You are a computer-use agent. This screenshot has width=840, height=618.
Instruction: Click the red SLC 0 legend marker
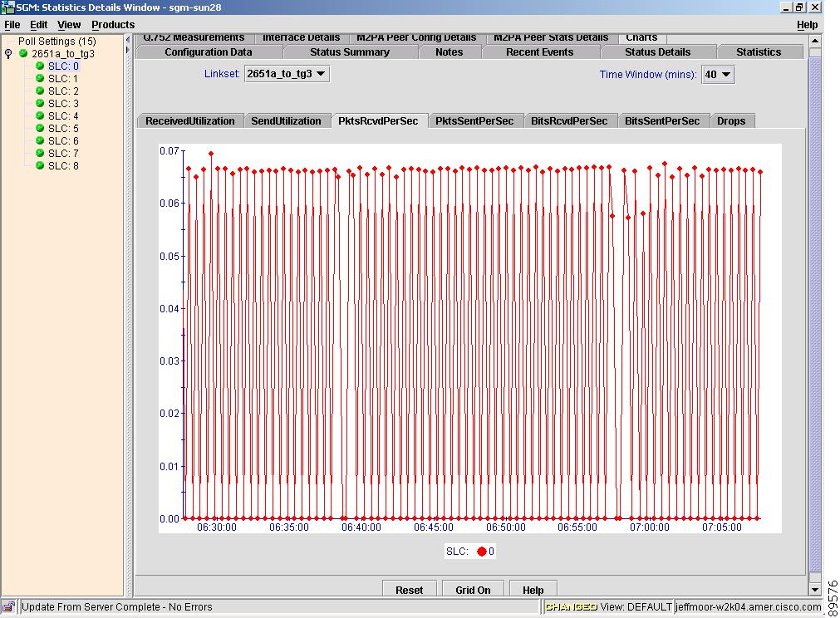481,552
